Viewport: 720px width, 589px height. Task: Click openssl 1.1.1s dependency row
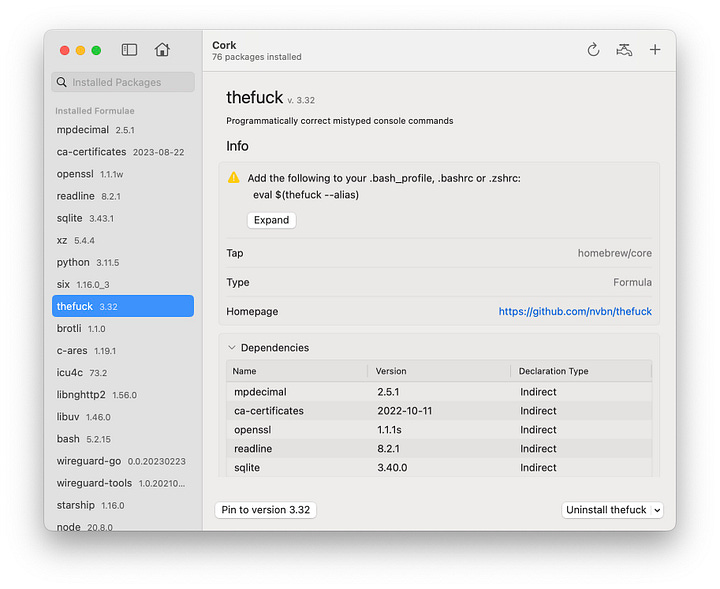(x=439, y=430)
